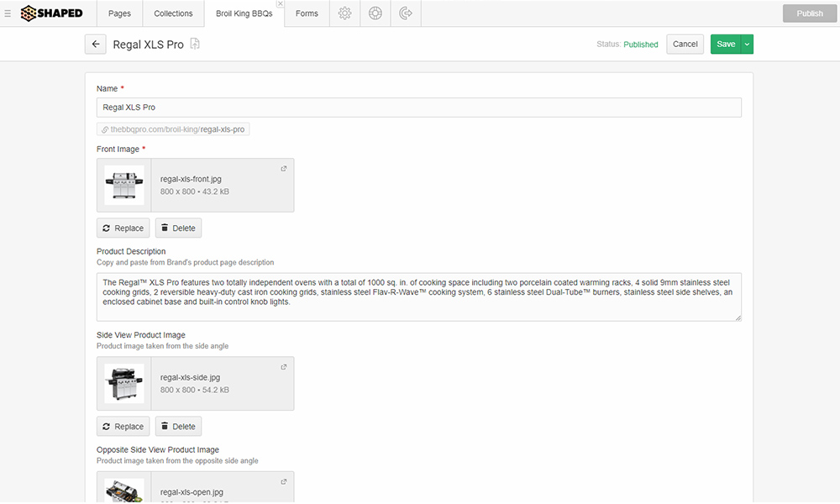Click the Front Image label

coord(118,150)
